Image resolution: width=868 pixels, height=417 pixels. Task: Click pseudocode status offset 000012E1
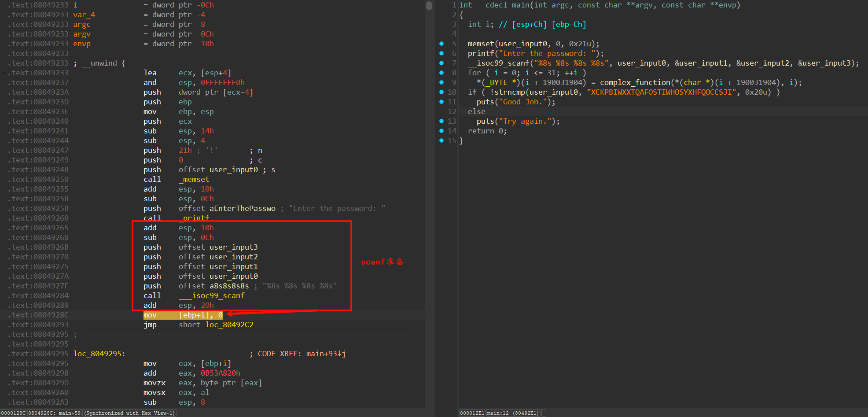pos(472,413)
